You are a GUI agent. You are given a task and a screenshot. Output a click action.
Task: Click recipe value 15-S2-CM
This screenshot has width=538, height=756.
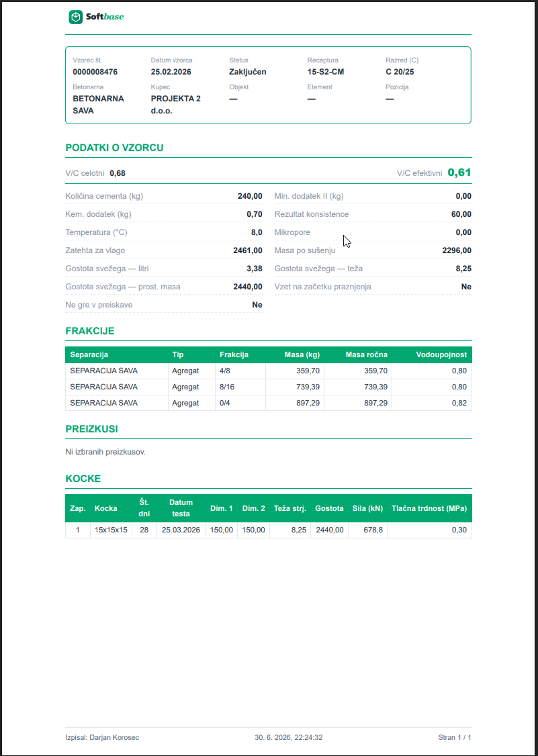click(326, 72)
